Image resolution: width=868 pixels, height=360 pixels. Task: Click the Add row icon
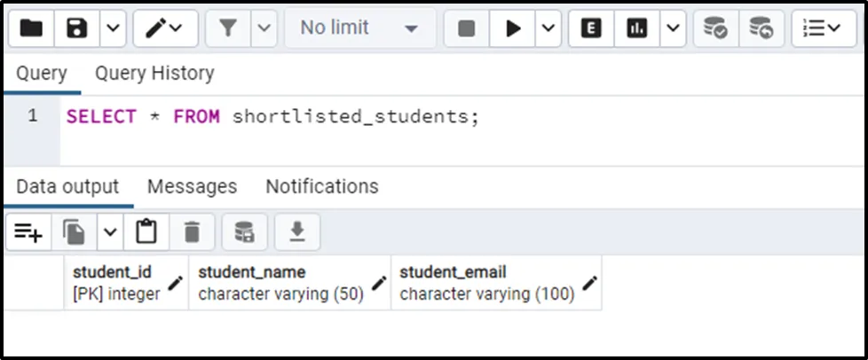click(28, 232)
